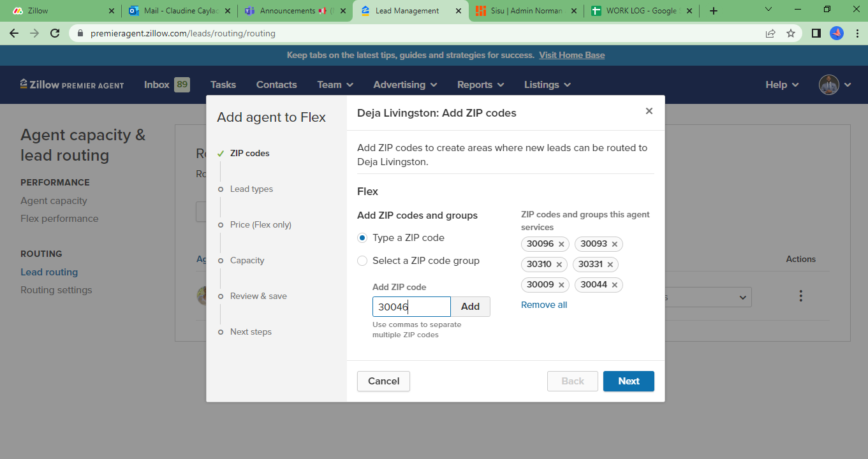868x459 pixels.
Task: Cancel the Add agent dialog
Action: point(383,381)
